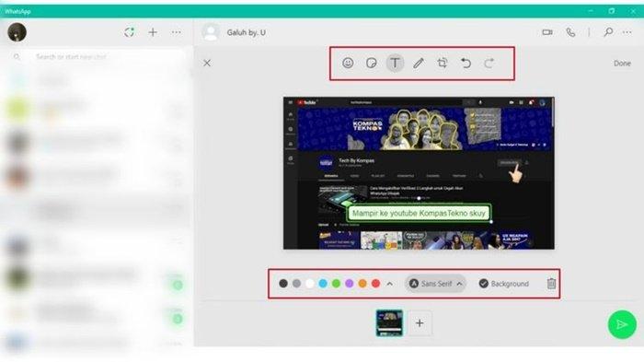Pick the purple color swatch
Viewport: 644px width, 362px height.
(349, 284)
